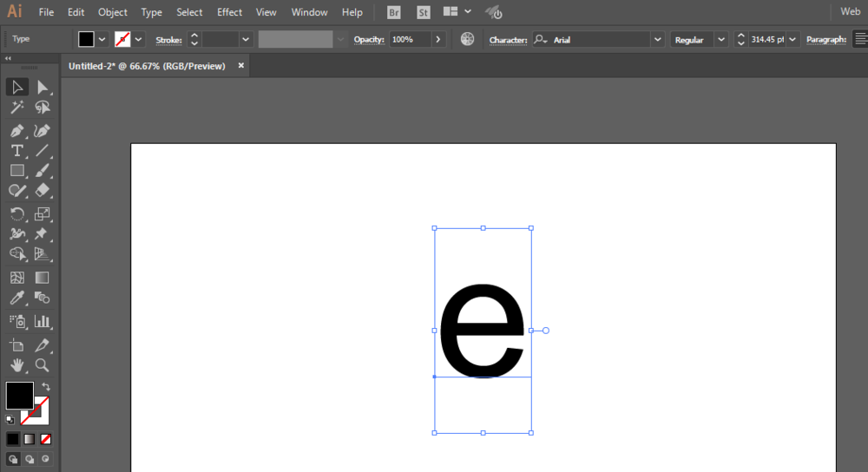Set the paint mode to None
868x472 pixels.
[x=45, y=439]
